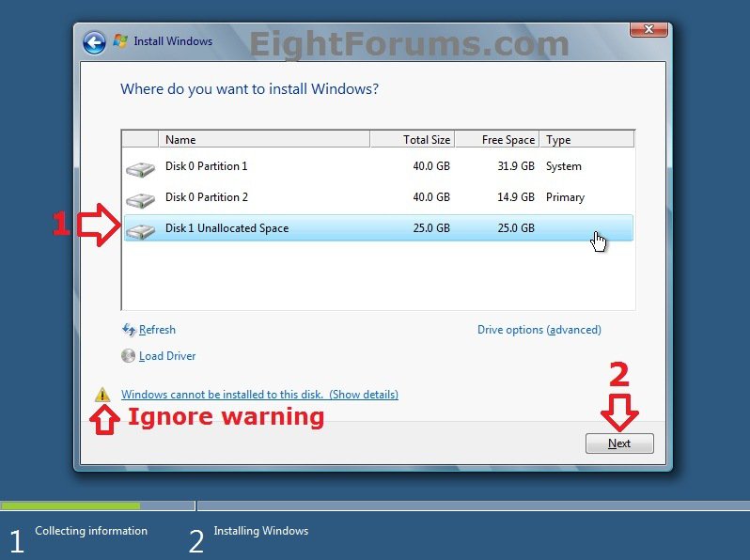Viewport: 750px width, 560px height.
Task: Click the Refresh arrows icon
Action: click(x=129, y=330)
